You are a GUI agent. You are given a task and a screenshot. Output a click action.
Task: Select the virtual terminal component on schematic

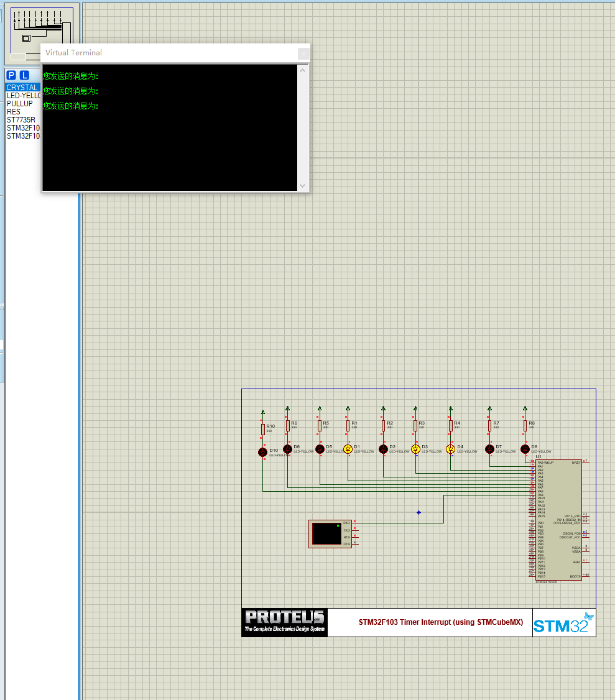pos(330,533)
